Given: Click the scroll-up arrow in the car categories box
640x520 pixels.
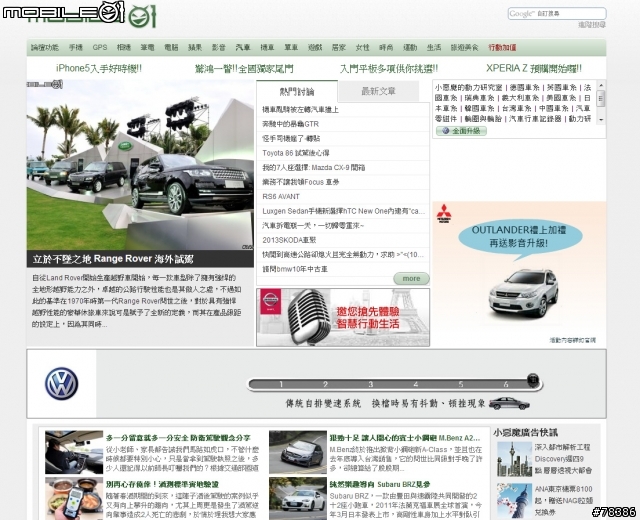Looking at the screenshot, I should point(600,85).
